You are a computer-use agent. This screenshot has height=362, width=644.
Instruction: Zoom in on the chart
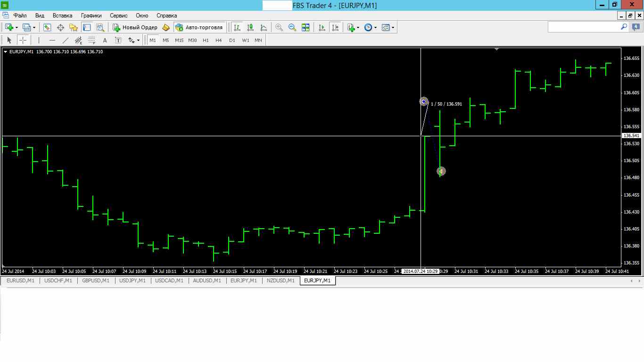[279, 27]
